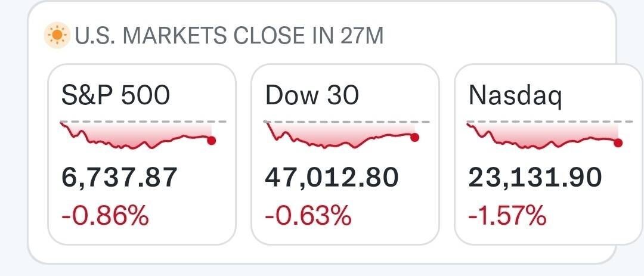644x276 pixels.
Task: Select the Dow 30 index title
Action: (312, 95)
